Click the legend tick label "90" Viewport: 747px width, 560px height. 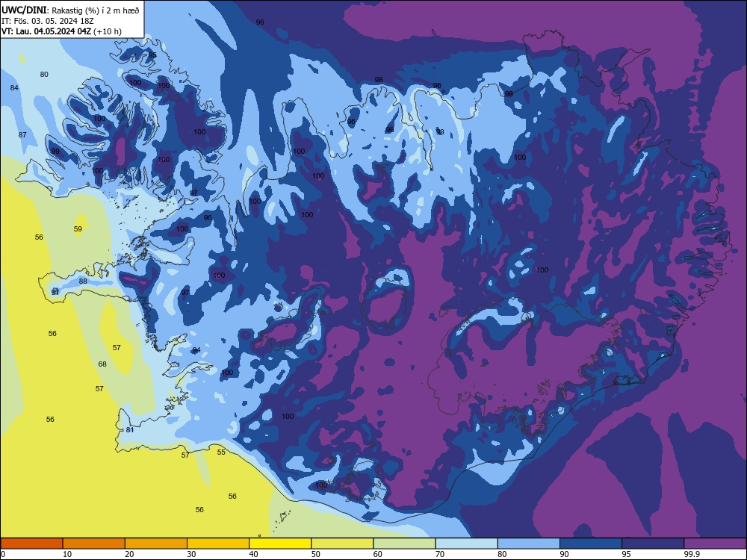coord(564,554)
